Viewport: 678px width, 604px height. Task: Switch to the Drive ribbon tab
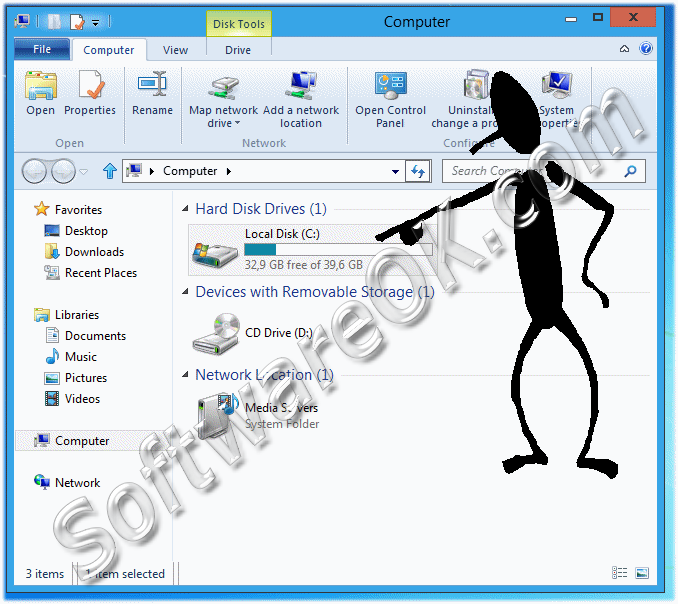238,50
